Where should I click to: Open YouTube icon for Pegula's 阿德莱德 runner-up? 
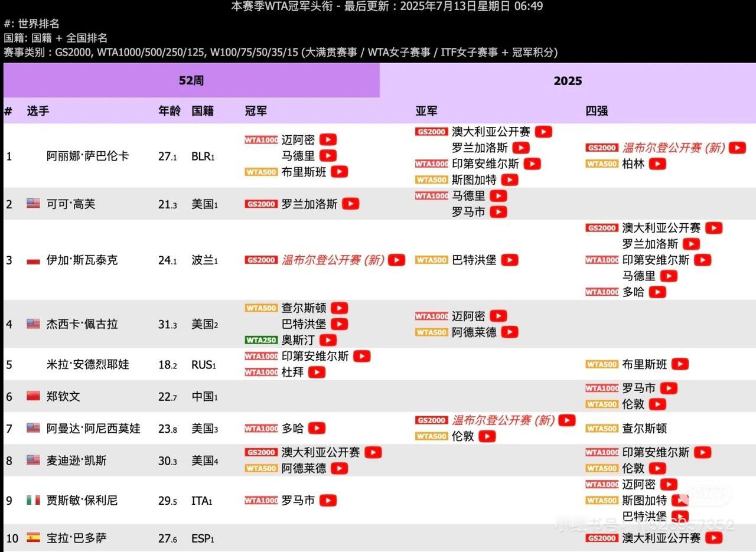pos(509,332)
